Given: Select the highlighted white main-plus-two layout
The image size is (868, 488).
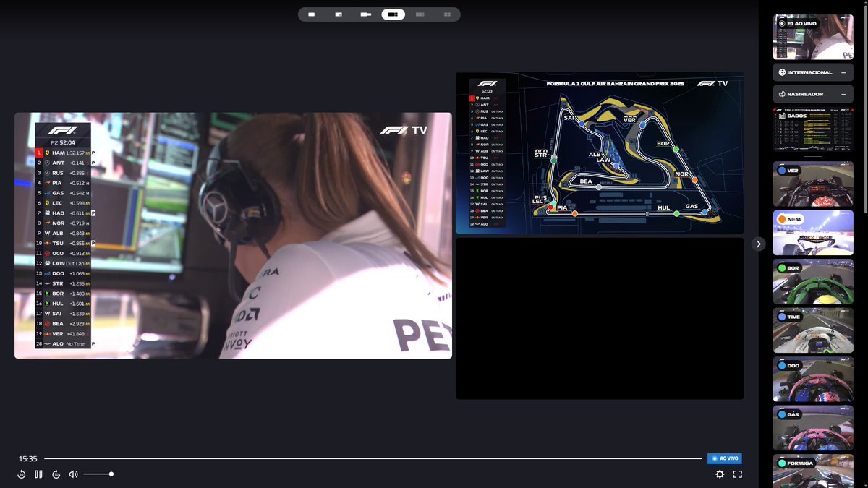Looking at the screenshot, I should (x=393, y=14).
